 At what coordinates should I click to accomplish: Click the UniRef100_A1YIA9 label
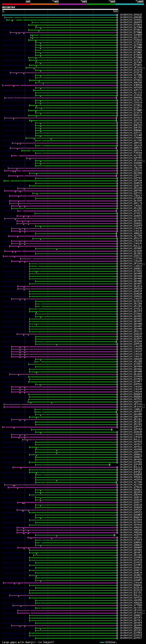(131, 485)
